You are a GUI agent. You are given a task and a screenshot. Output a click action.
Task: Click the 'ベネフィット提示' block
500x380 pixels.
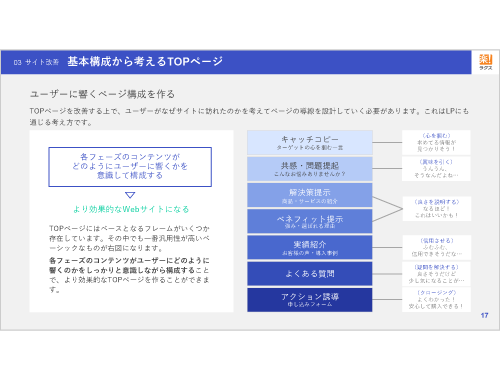click(310, 221)
